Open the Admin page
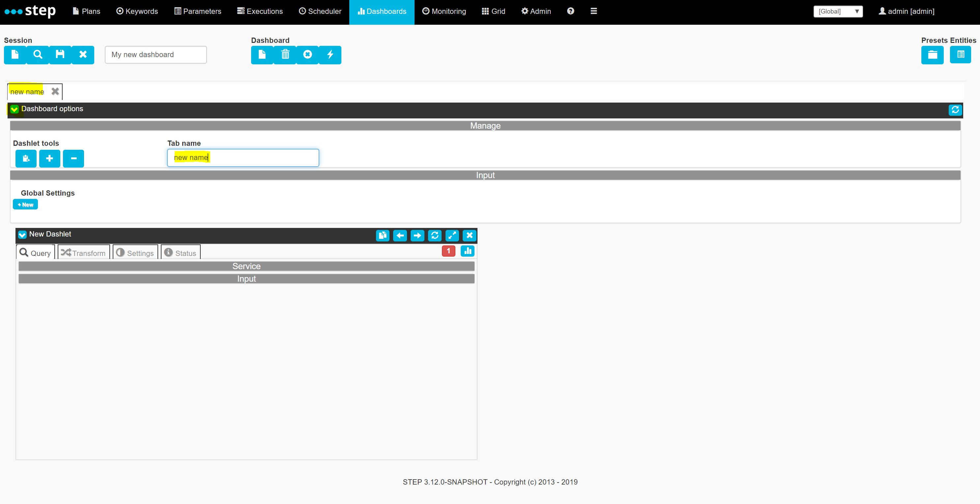 pyautogui.click(x=536, y=12)
